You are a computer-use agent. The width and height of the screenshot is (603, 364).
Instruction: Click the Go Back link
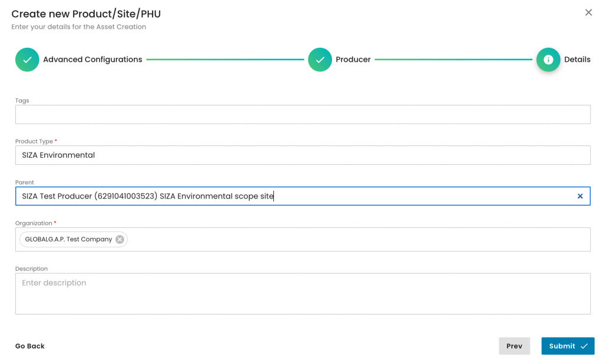click(30, 346)
